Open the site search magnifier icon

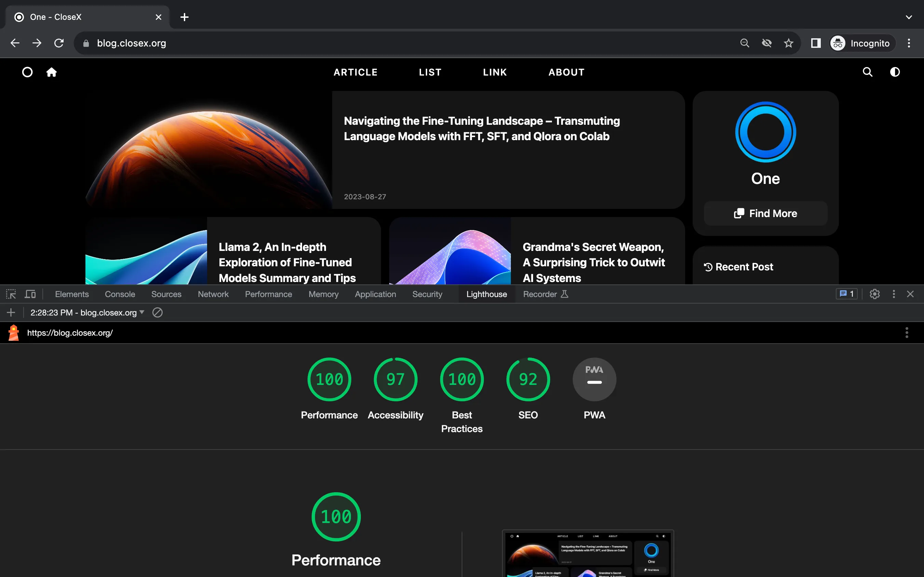(x=867, y=72)
